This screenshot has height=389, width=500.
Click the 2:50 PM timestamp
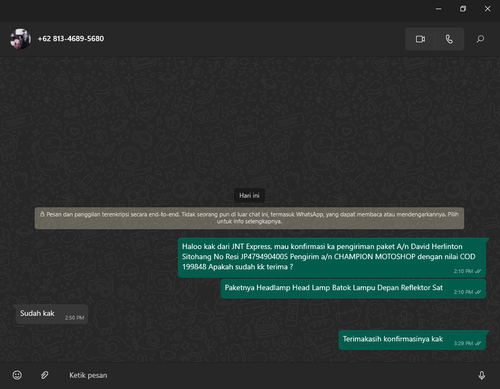(x=74, y=318)
